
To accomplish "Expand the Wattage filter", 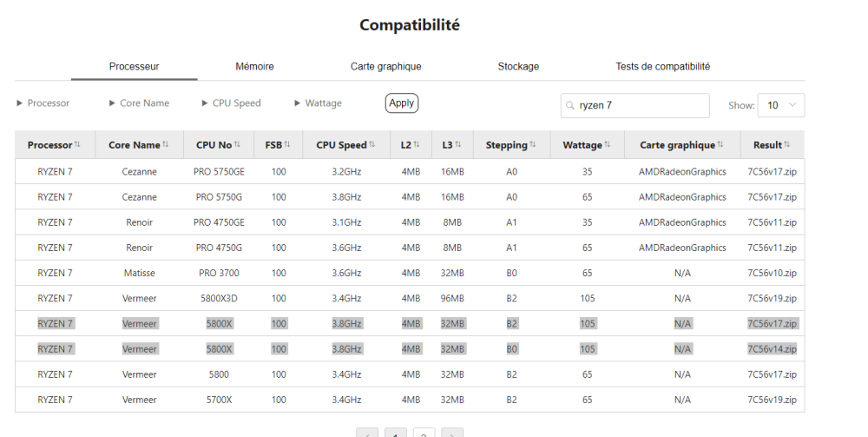I will tap(318, 103).
